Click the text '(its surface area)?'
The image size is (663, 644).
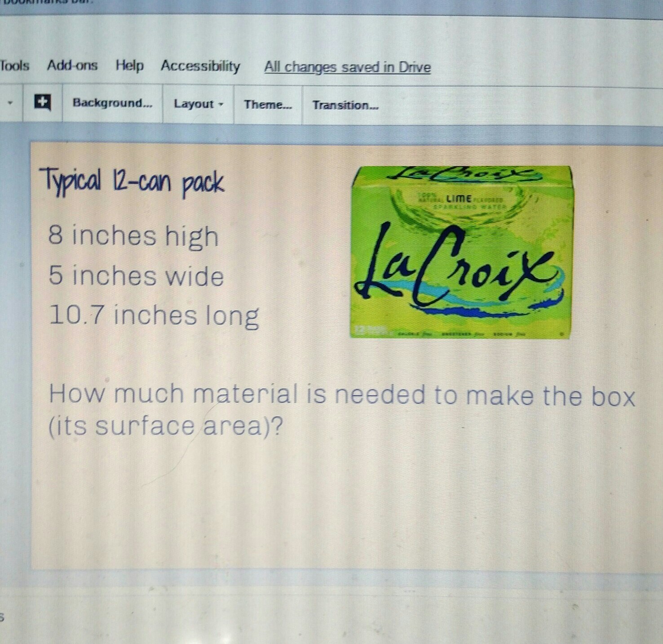(165, 426)
